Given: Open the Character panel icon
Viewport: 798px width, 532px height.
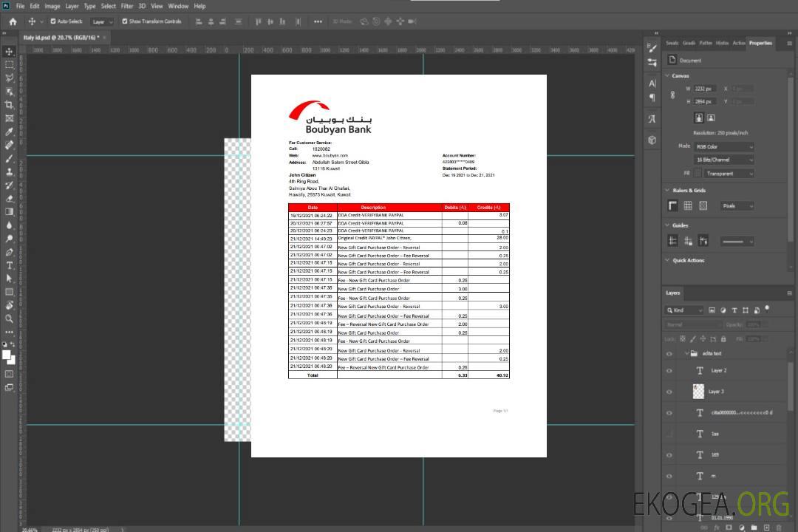Looking at the screenshot, I should click(x=652, y=83).
